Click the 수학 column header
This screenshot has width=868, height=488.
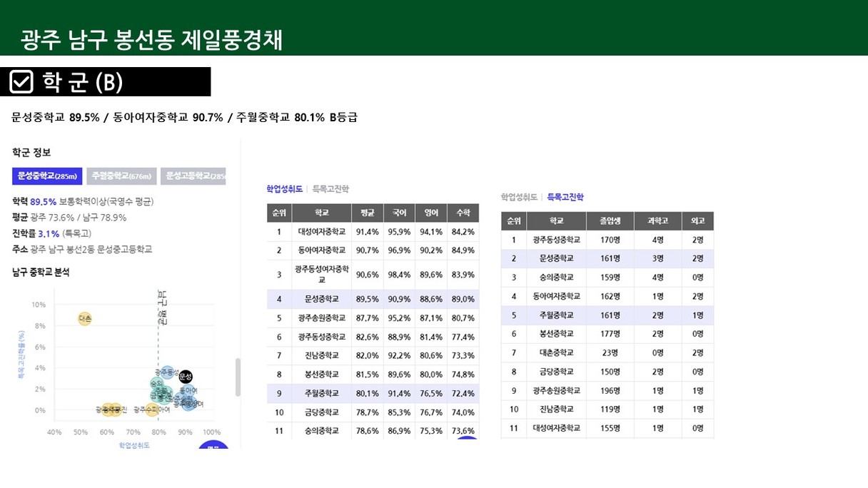[463, 213]
